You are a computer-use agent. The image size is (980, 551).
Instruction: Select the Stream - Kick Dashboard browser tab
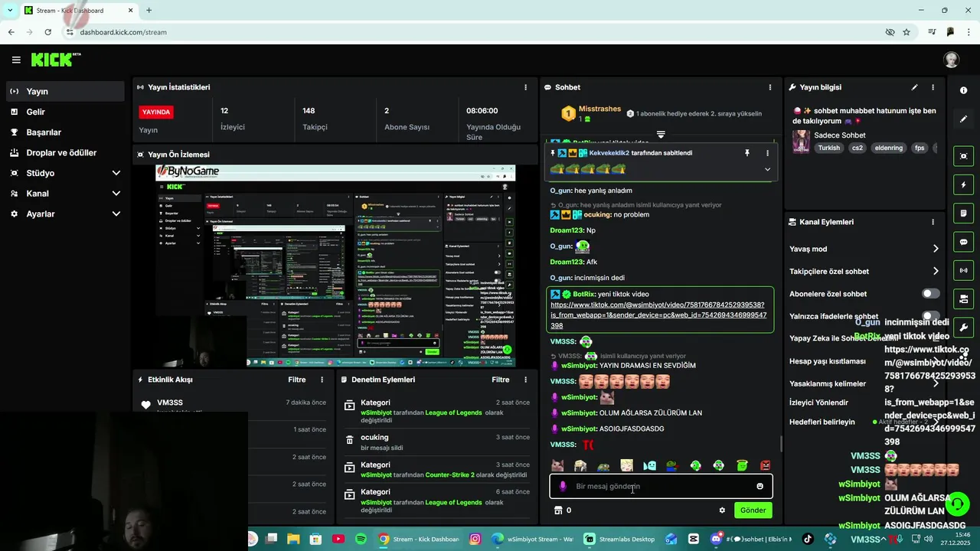[x=78, y=11]
